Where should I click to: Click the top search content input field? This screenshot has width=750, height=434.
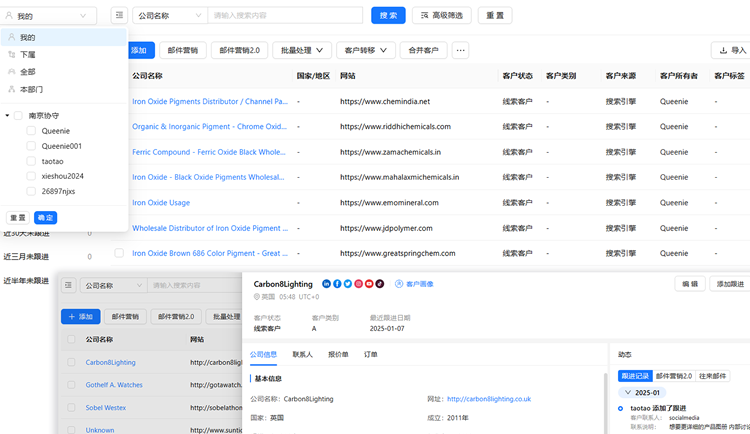[285, 15]
